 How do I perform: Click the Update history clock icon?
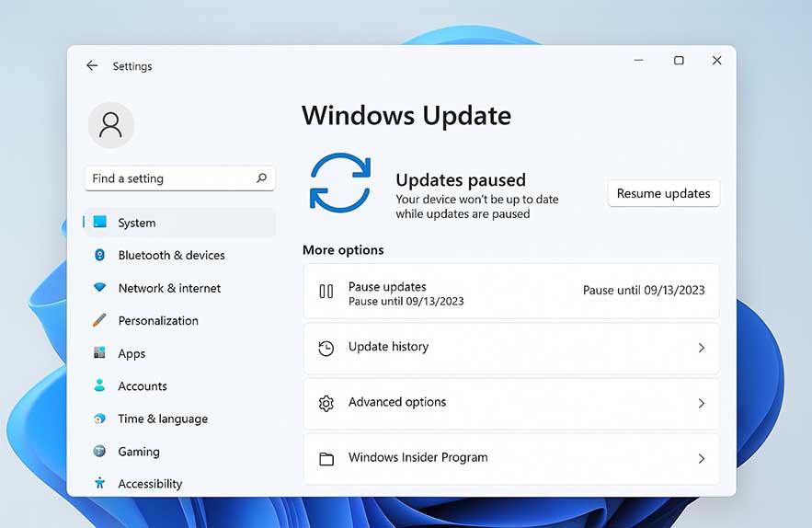(x=326, y=349)
